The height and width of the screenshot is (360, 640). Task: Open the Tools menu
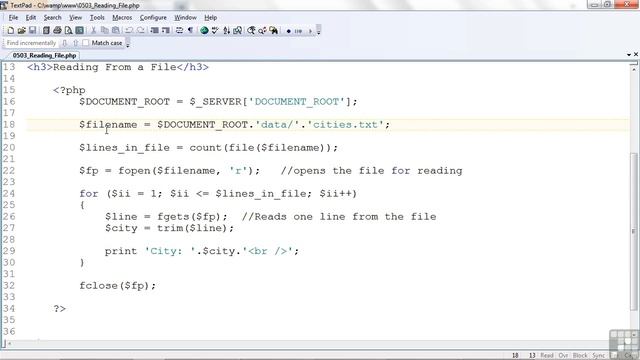point(97,18)
